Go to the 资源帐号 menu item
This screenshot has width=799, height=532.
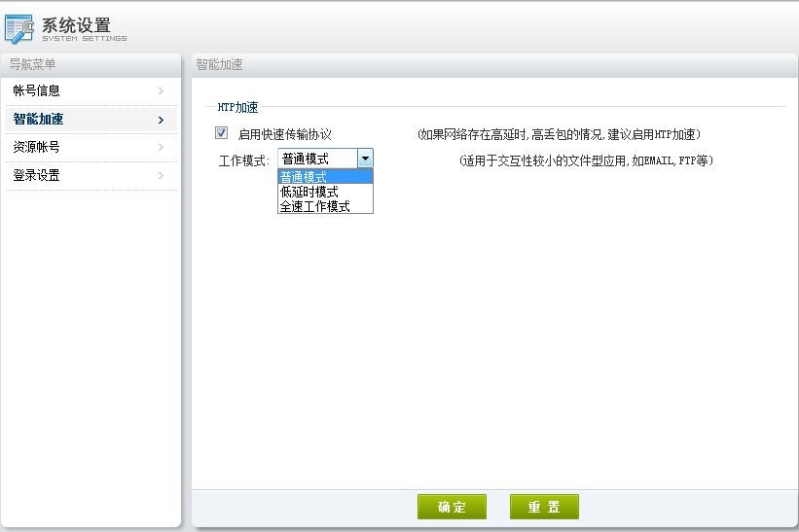tap(37, 148)
